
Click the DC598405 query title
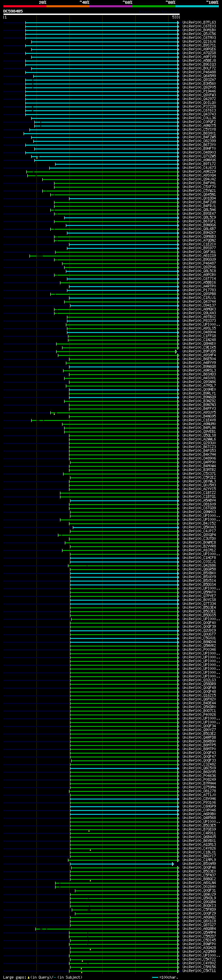pos(13,11)
